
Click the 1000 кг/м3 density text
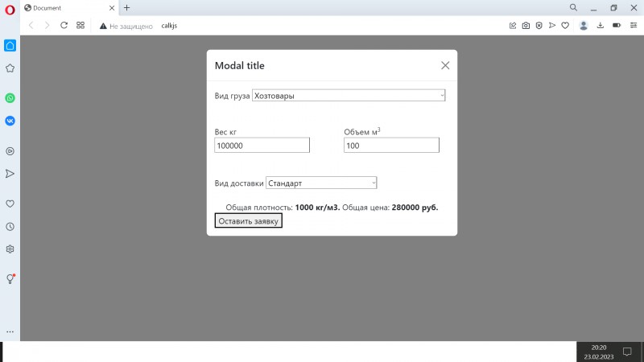point(317,208)
